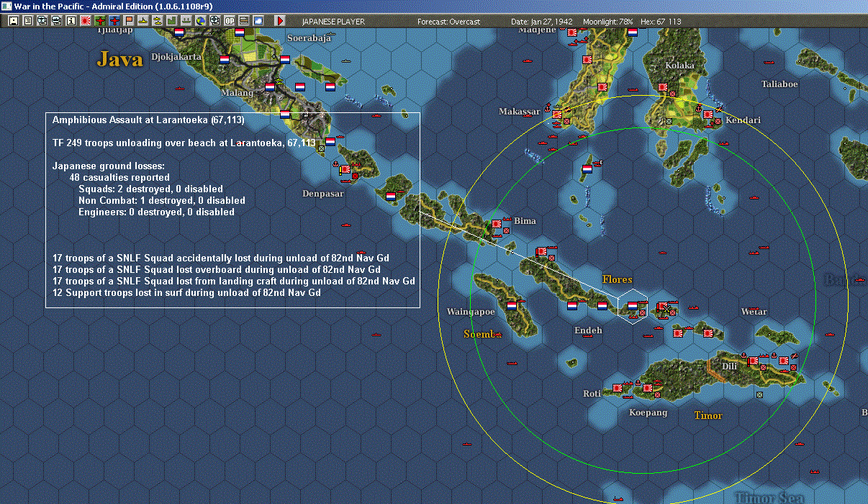Select the Japanese flag above Koepang label
Screen dimensions: 868x504
pos(647,388)
